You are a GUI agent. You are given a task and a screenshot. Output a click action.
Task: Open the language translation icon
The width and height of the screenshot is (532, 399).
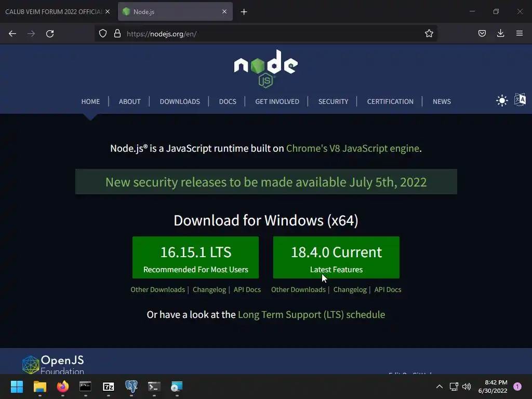coord(520,100)
